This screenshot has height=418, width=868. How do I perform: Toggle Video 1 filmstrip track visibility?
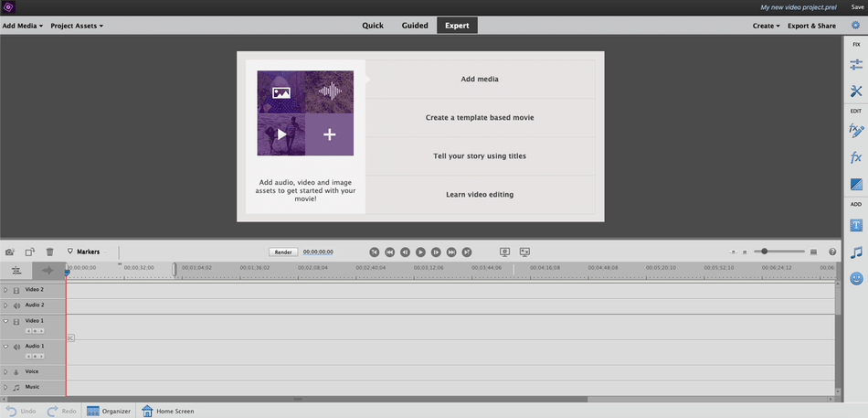point(16,321)
